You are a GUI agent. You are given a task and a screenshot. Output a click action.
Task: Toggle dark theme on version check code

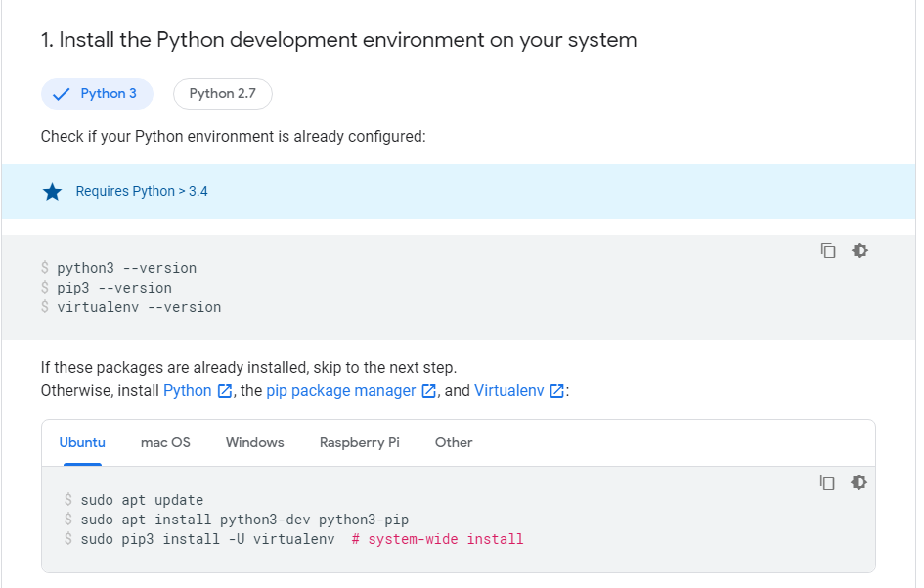859,250
